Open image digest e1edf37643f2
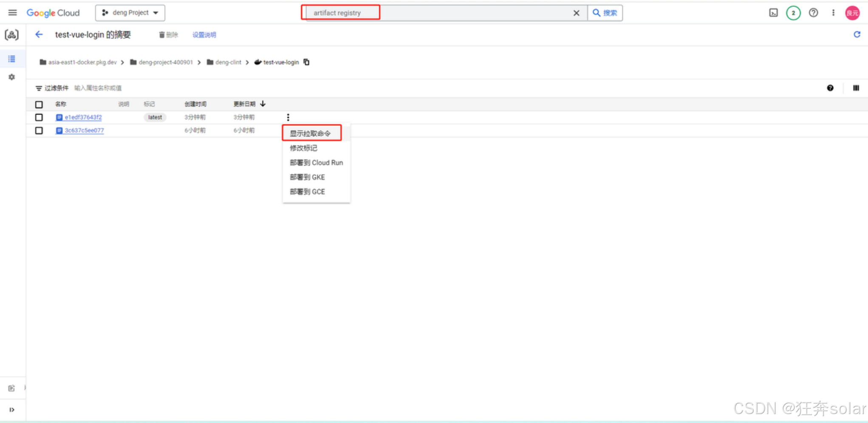Viewport: 868px width, 423px height. point(83,117)
